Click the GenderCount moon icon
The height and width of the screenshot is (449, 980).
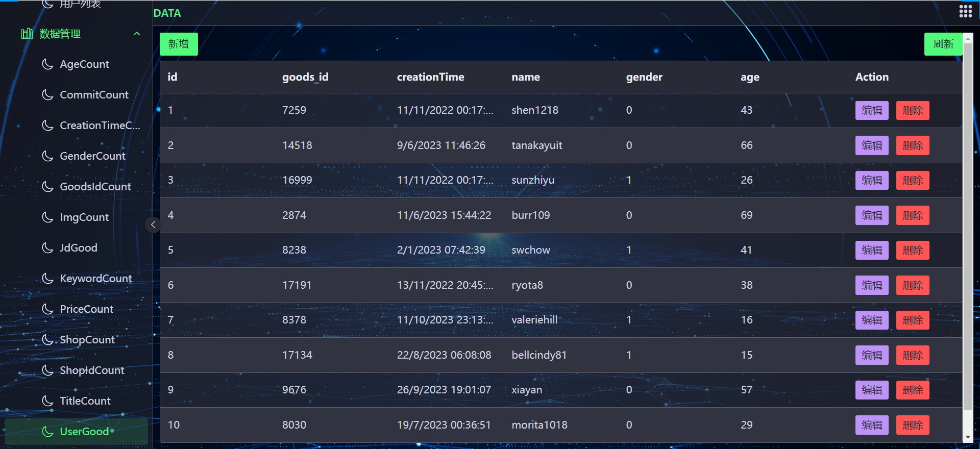click(47, 156)
